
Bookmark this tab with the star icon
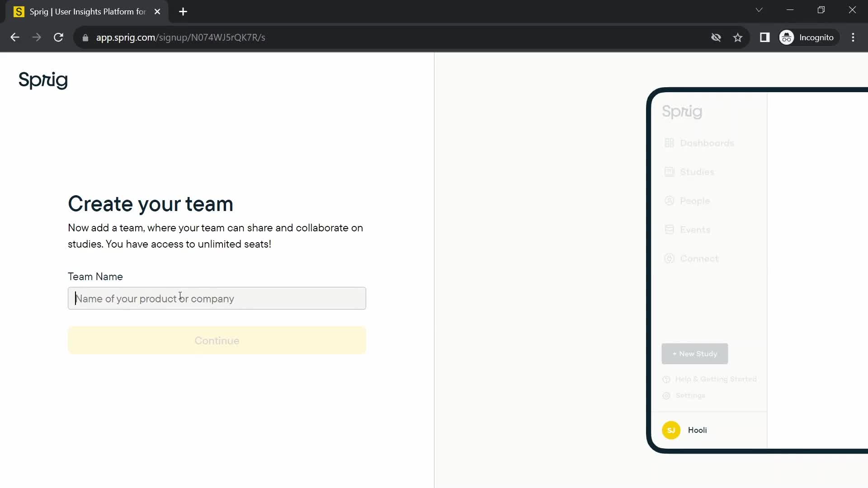click(738, 38)
